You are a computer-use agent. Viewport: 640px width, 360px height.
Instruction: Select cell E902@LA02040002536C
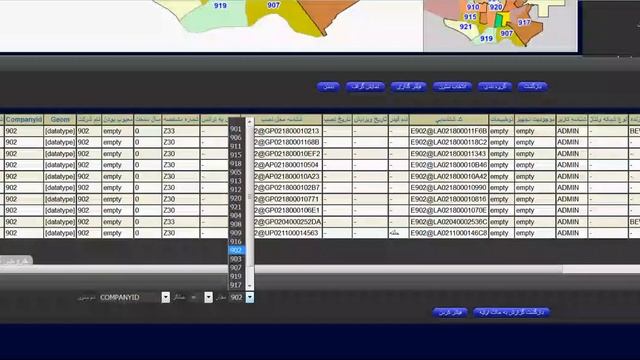click(449, 222)
